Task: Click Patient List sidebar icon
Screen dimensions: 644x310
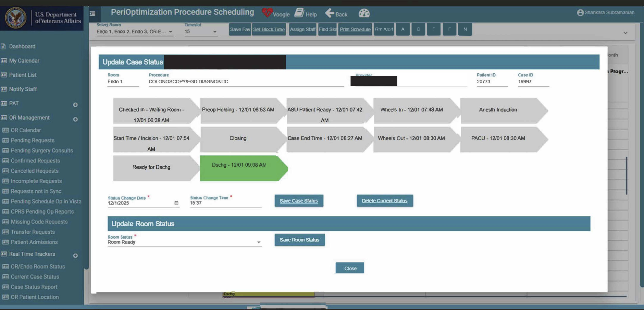Action: point(4,75)
